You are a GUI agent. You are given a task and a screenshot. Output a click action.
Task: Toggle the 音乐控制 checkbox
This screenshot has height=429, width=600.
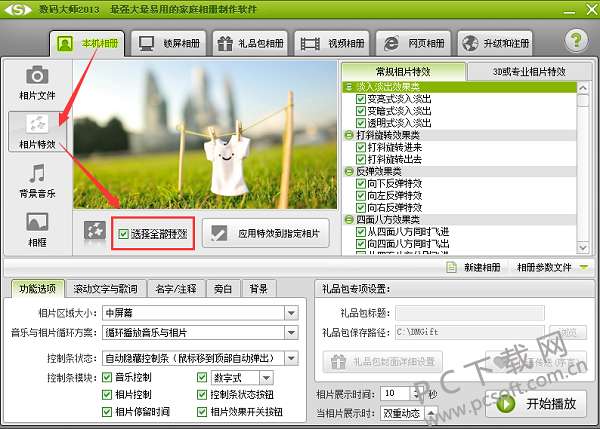[x=107, y=378]
